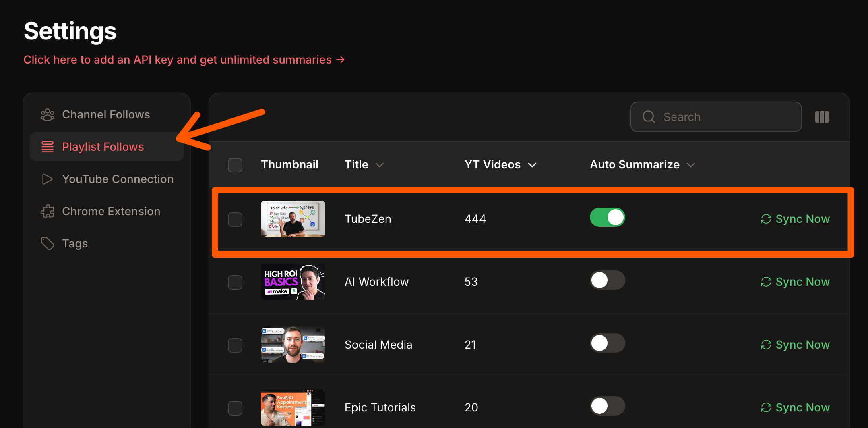Open the Auto Summarize column chevron
Screen dimensions: 868x428
tap(691, 165)
